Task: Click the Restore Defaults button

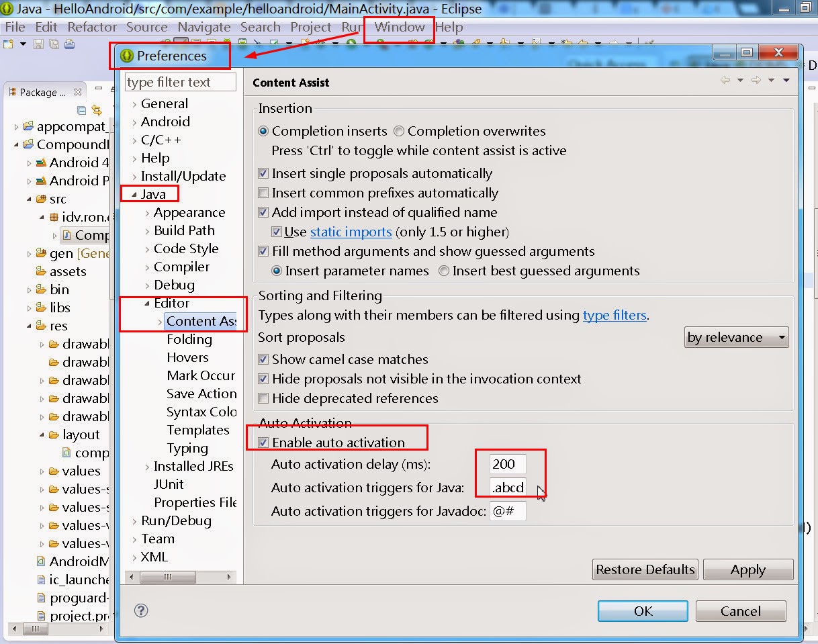Action: coord(644,569)
